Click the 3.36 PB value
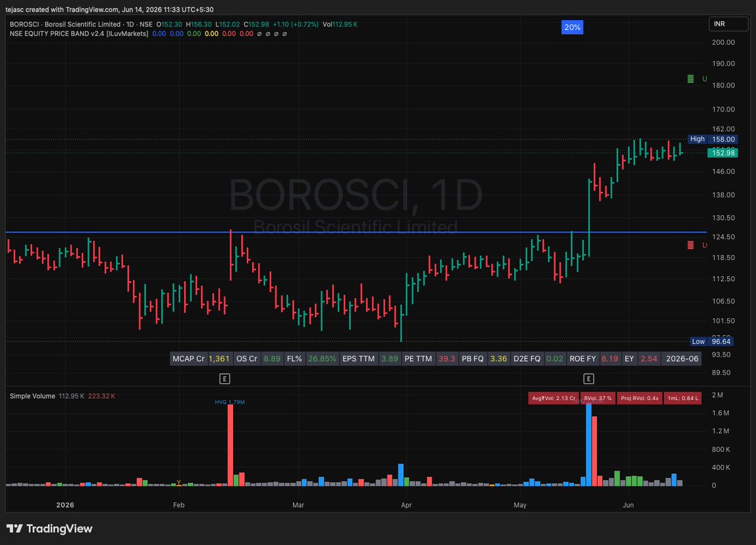 tap(499, 359)
